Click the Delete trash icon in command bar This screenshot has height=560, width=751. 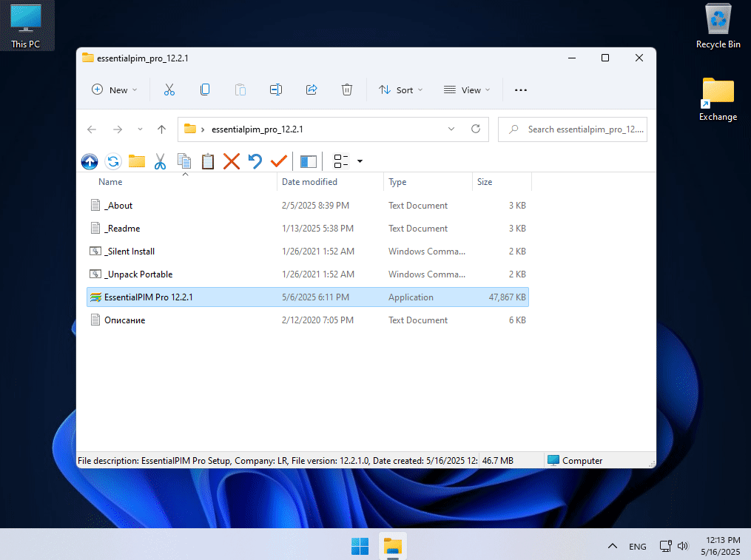pos(347,90)
